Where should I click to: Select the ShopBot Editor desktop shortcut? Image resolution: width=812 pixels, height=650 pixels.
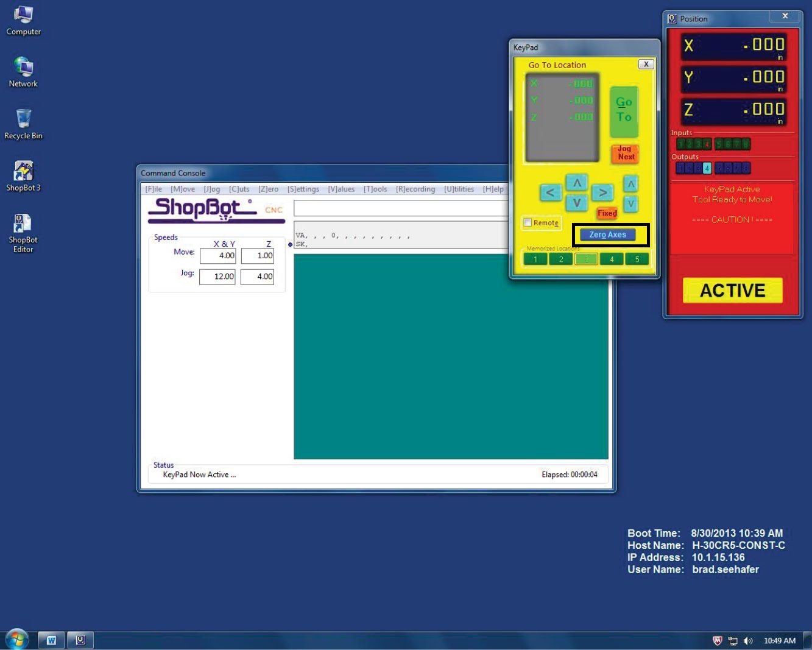[23, 233]
